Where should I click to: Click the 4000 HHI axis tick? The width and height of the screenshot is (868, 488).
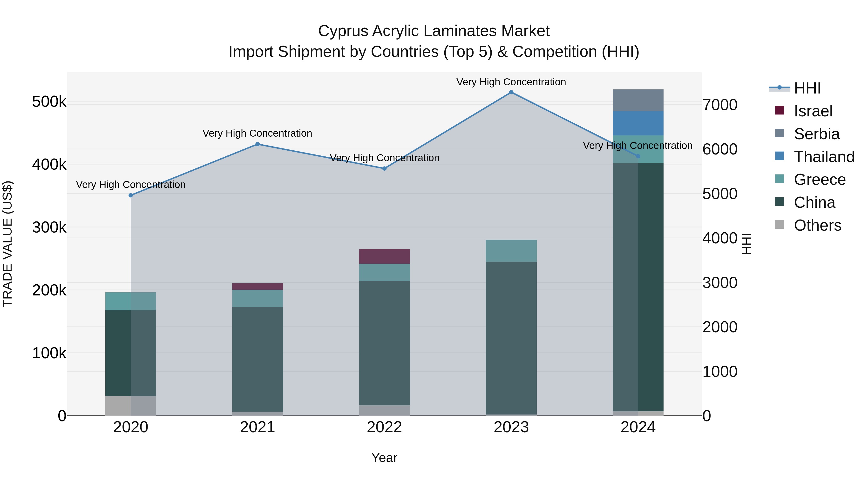[720, 238]
